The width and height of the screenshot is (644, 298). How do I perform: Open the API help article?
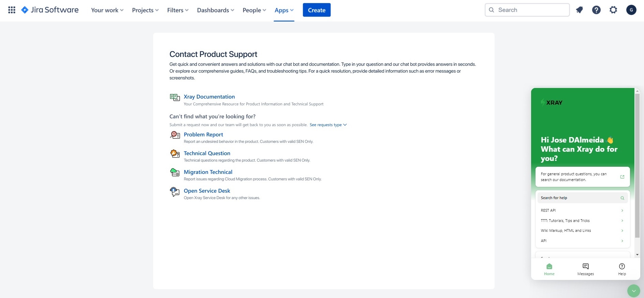click(582, 241)
